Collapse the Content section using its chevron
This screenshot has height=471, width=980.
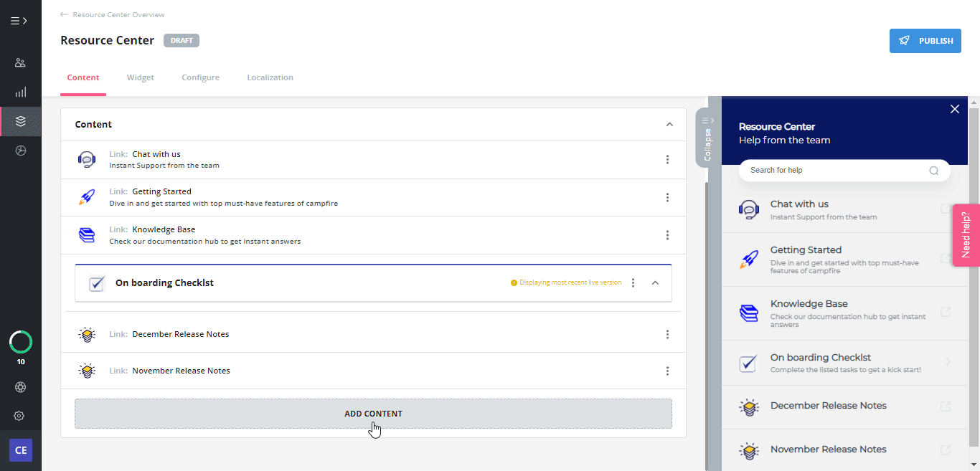pyautogui.click(x=669, y=124)
